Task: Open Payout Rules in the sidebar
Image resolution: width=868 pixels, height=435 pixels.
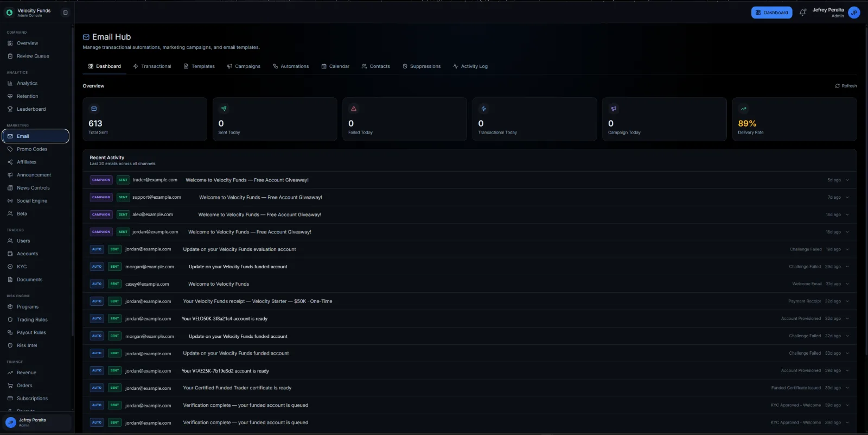Action: (36, 332)
